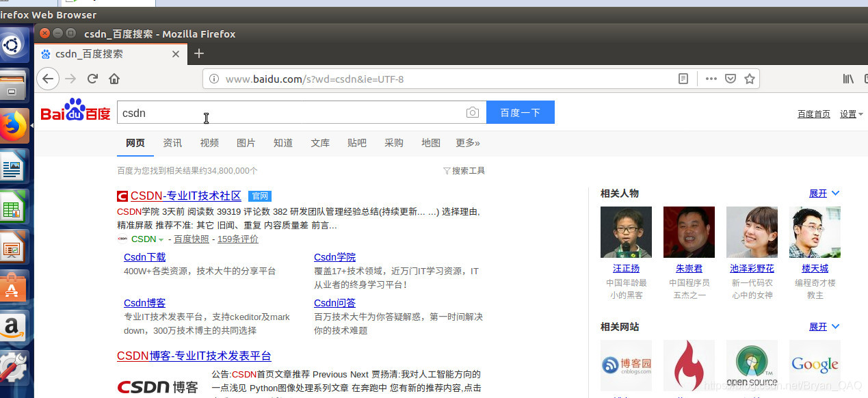The height and width of the screenshot is (398, 868).
Task: Click the Baidu logo
Action: pos(75,111)
